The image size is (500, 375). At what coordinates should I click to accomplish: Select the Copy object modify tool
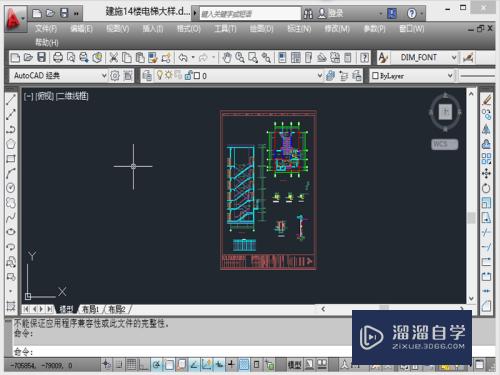tap(486, 115)
